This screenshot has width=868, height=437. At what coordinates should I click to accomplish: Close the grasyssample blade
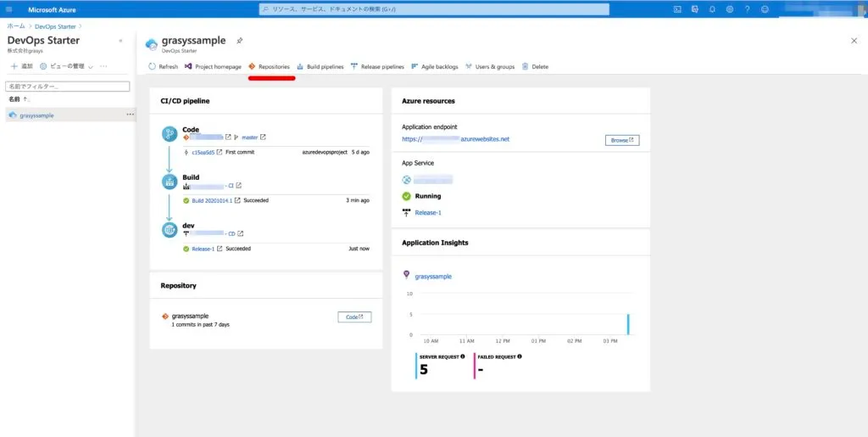click(x=854, y=41)
